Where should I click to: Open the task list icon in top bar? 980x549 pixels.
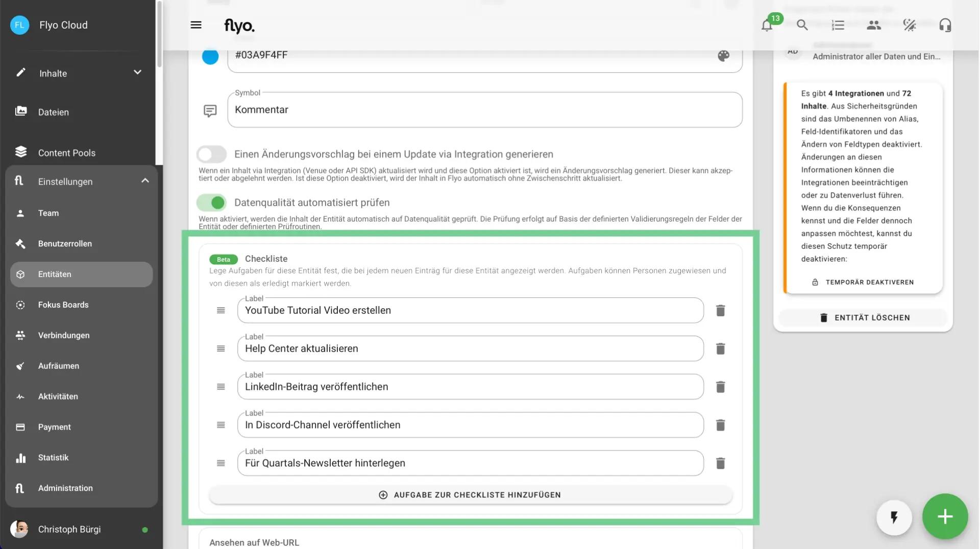[838, 25]
